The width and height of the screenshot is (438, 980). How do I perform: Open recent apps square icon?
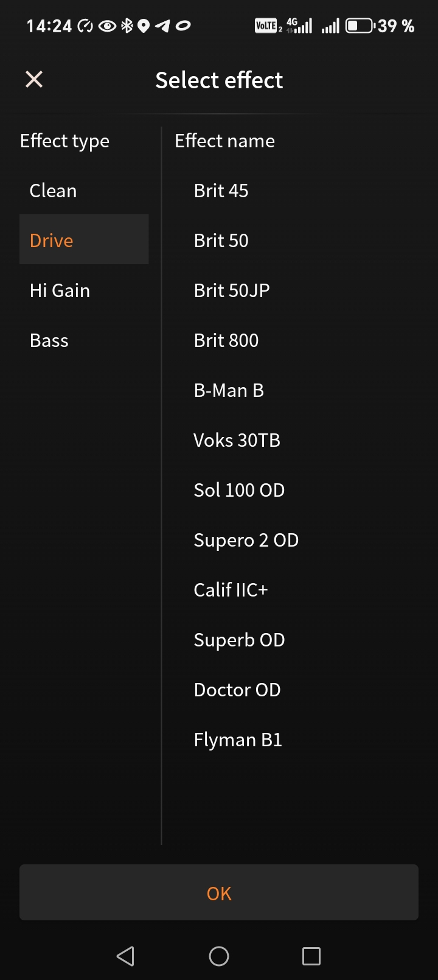tap(311, 956)
